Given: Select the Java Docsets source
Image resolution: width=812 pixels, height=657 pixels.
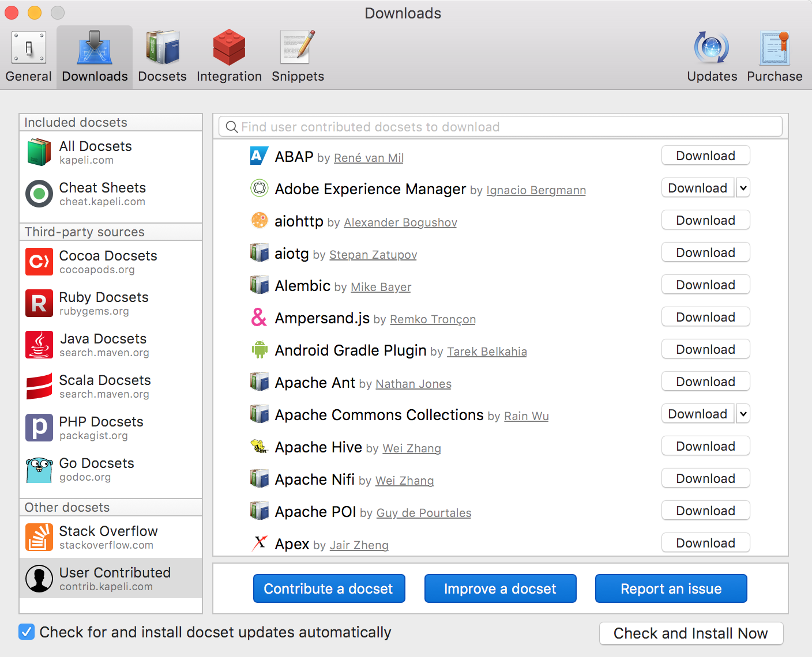Looking at the screenshot, I should tap(39, 345).
